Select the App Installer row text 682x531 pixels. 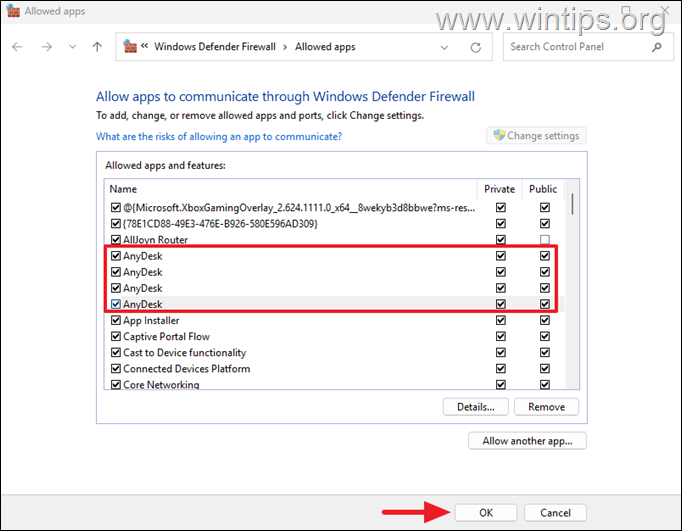pyautogui.click(x=151, y=321)
